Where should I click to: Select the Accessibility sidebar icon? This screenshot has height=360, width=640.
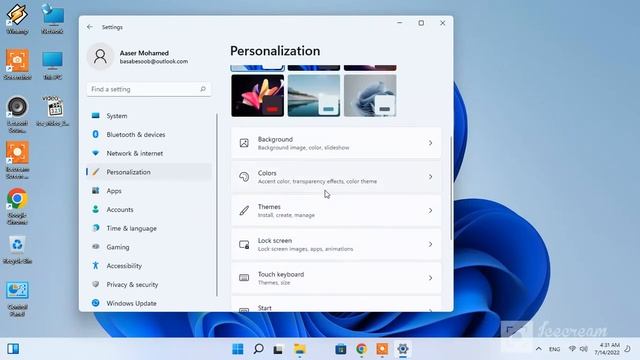pyautogui.click(x=96, y=266)
